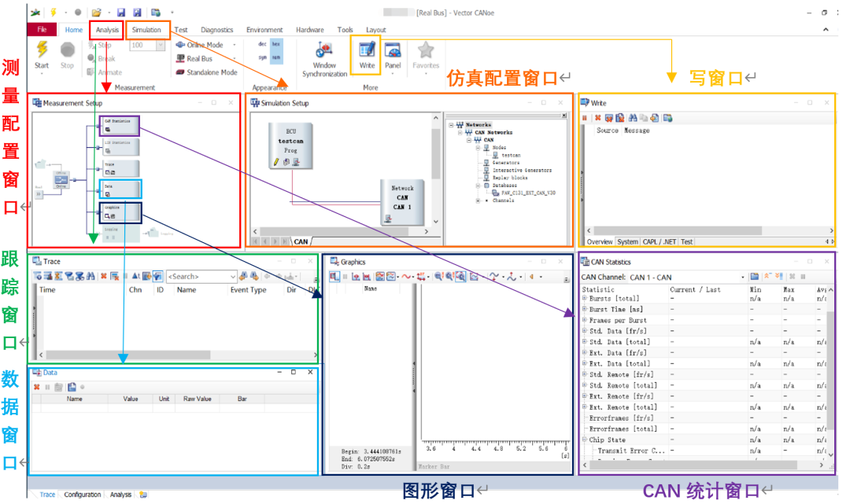Open the Real Bus dropdown
Image resolution: width=850 pixels, height=504 pixels.
[x=235, y=58]
